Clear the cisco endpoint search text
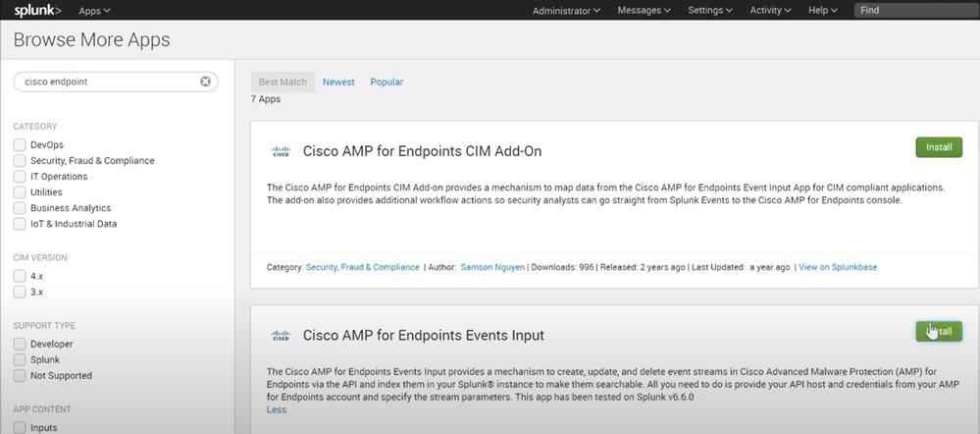The image size is (980, 434). (x=205, y=81)
